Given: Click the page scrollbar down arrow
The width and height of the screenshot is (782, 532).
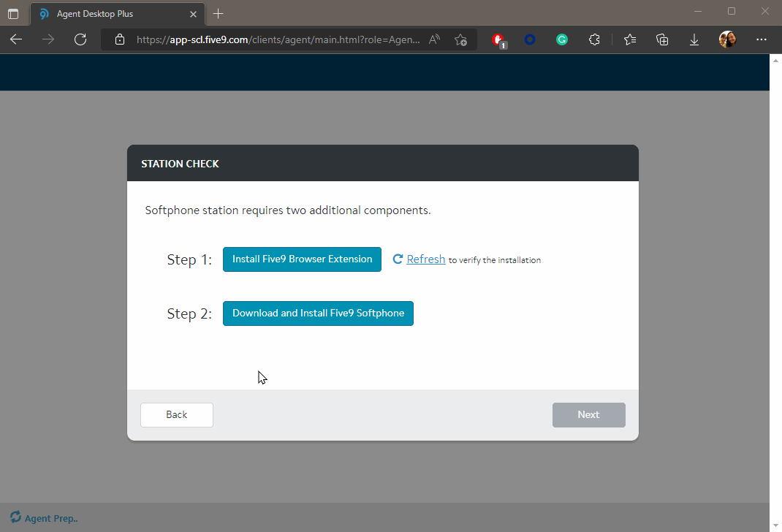Looking at the screenshot, I should (x=775, y=525).
